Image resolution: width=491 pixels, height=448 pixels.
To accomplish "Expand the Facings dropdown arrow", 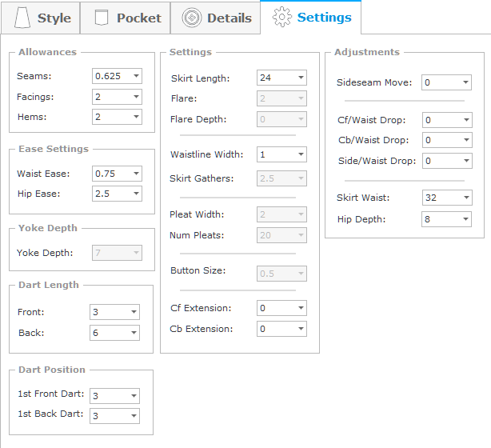I will pos(136,97).
